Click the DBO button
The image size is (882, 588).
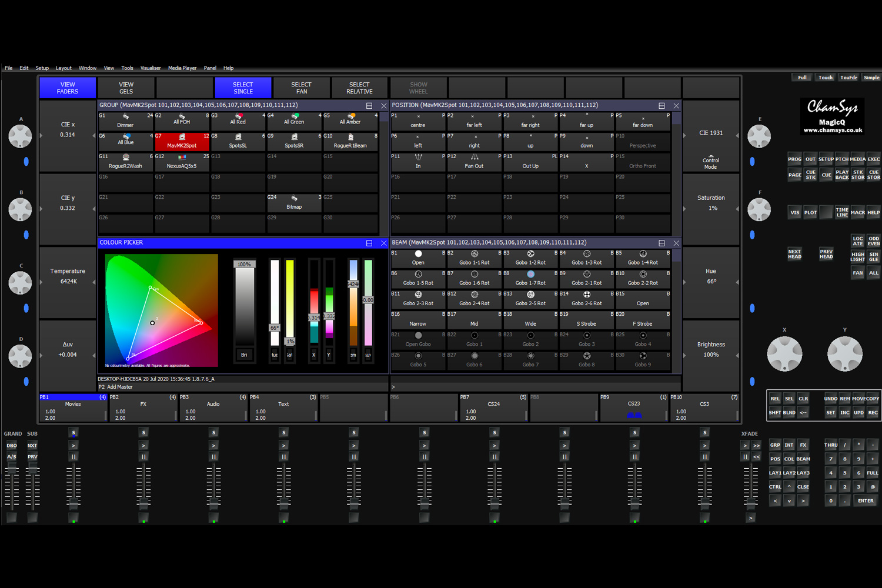click(x=12, y=446)
